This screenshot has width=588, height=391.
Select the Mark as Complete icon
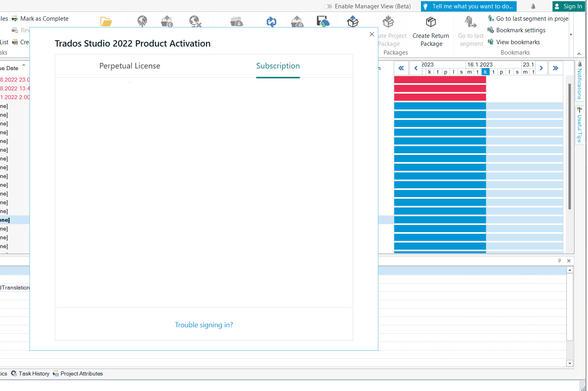click(x=15, y=18)
